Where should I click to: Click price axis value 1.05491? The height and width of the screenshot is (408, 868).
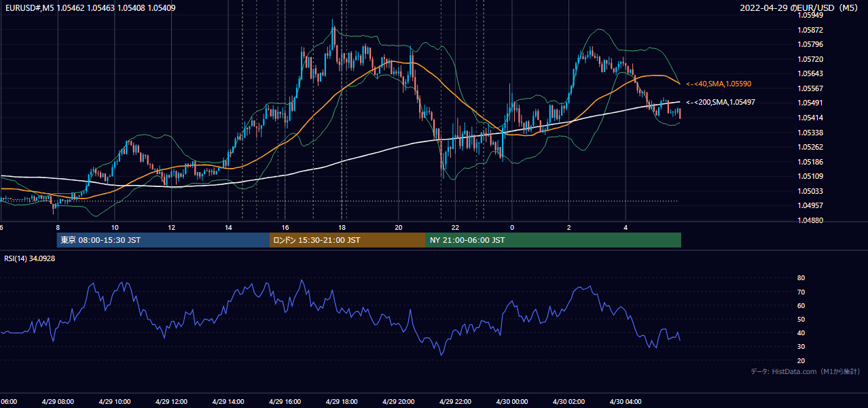click(810, 103)
